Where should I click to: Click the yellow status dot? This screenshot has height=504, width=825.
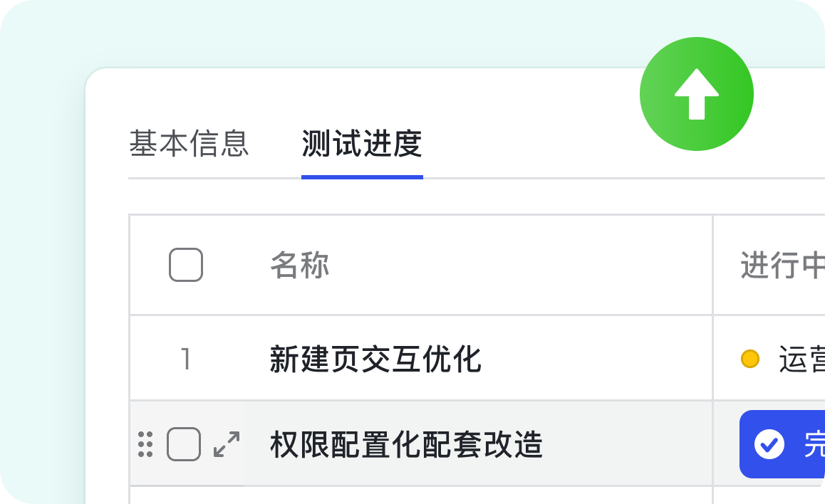coord(749,359)
